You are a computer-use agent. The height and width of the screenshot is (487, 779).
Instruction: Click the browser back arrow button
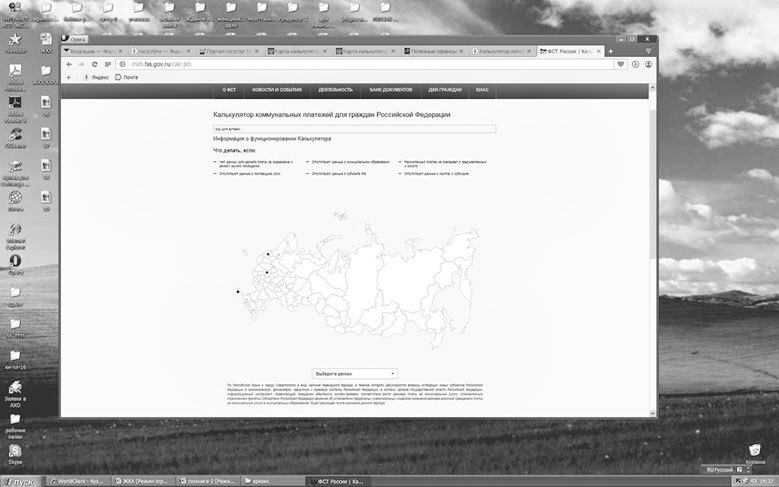(x=68, y=64)
